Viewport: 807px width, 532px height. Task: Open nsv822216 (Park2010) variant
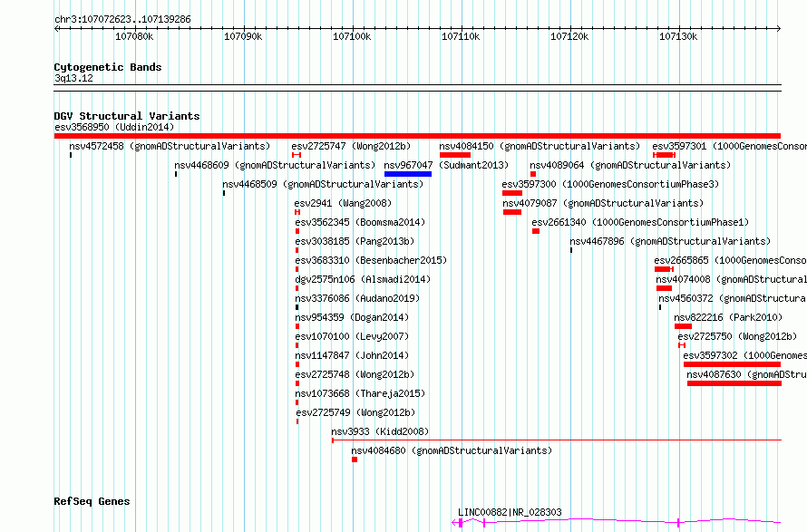coord(728,317)
